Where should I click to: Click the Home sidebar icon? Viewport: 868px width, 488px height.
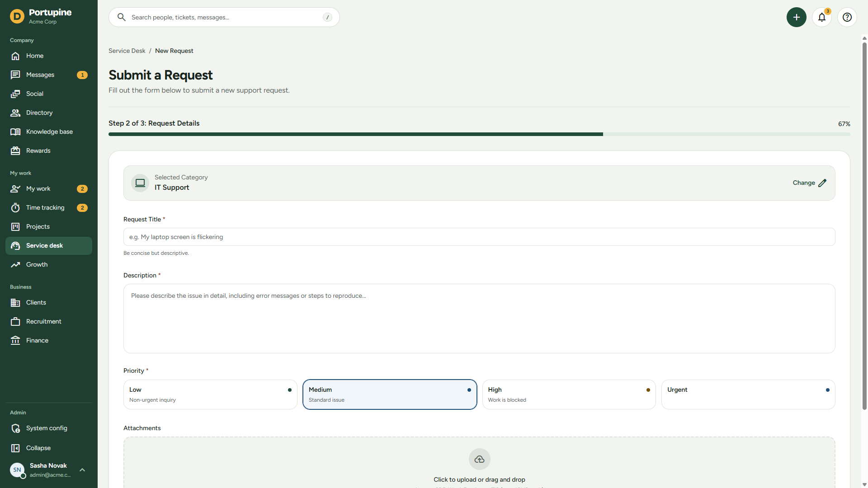pos(15,56)
